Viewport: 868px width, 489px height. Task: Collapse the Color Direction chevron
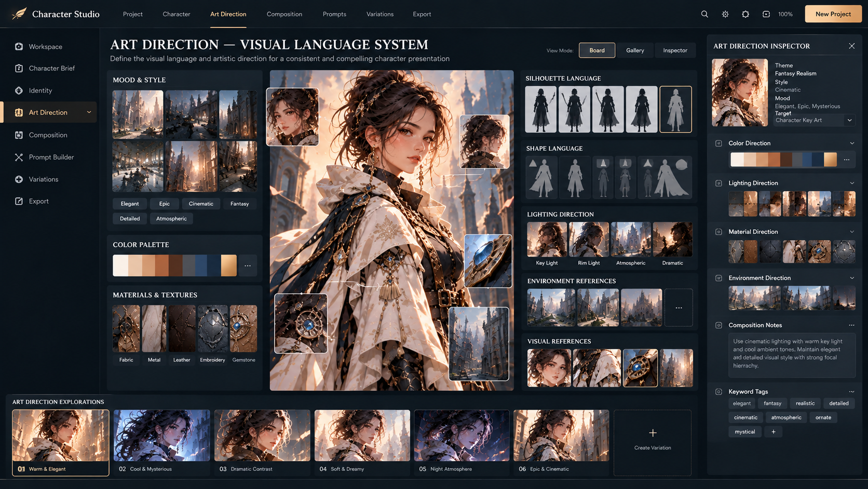click(852, 143)
